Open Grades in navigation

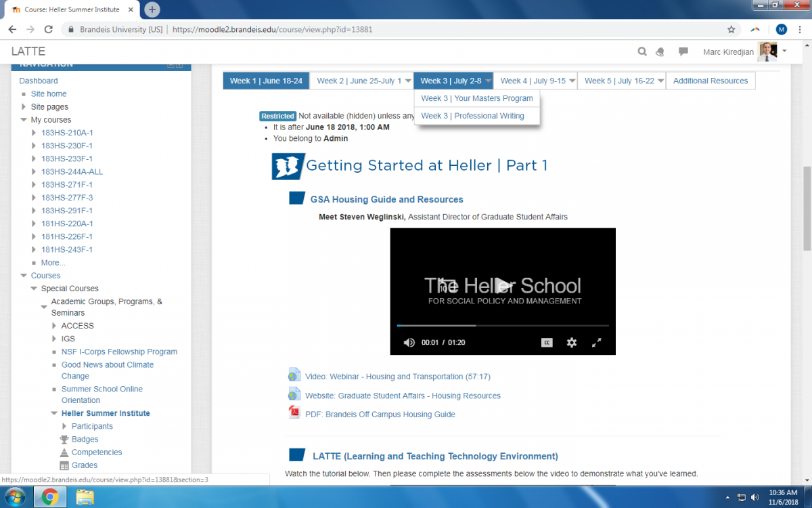click(85, 465)
